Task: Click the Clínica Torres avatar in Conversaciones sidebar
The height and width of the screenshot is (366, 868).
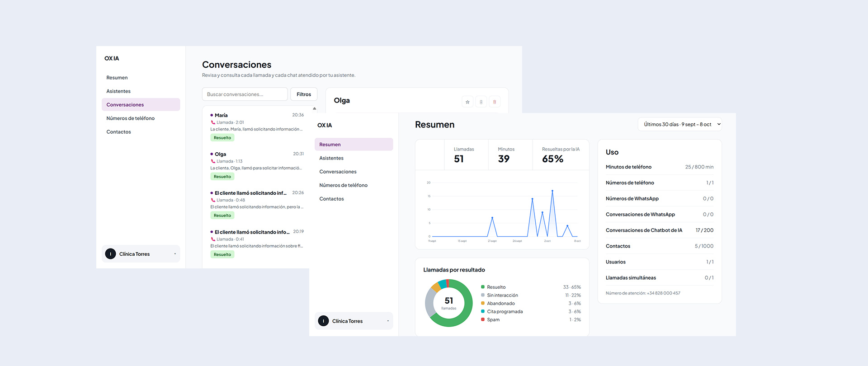Action: 110,254
